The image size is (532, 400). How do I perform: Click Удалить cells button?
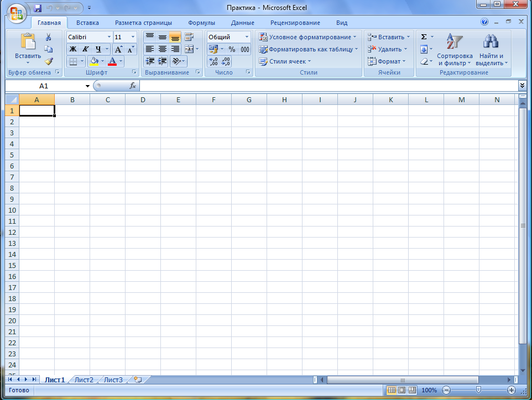pos(388,49)
